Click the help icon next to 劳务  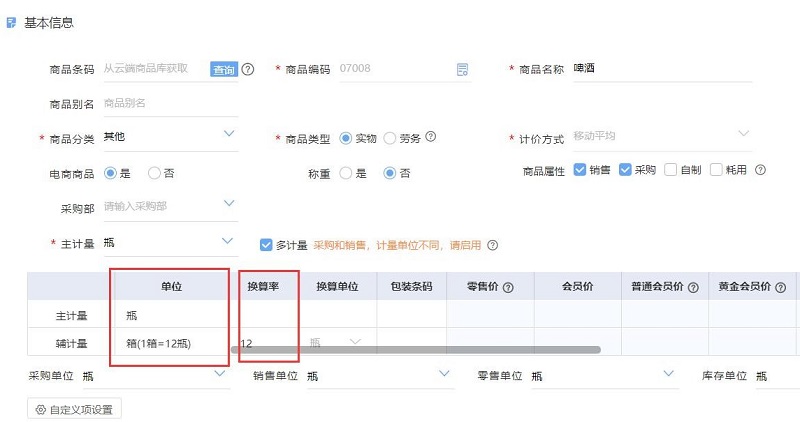431,137
